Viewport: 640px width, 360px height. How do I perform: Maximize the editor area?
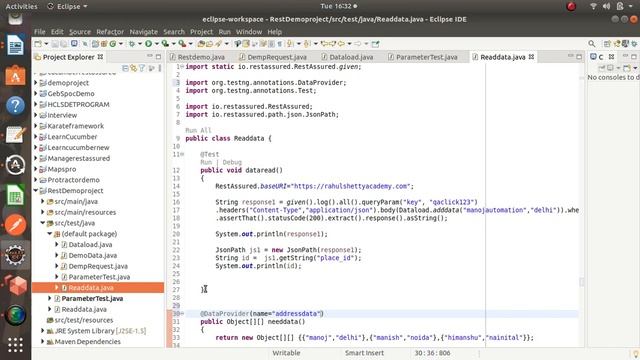pyautogui.click(x=579, y=57)
